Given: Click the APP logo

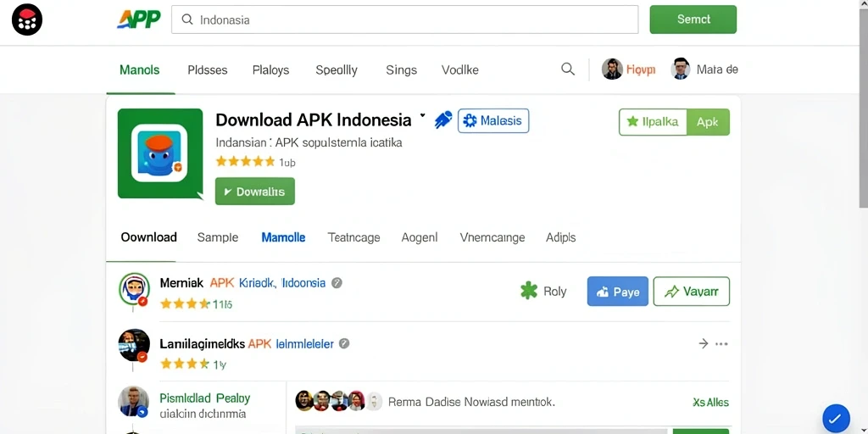Looking at the screenshot, I should tap(138, 19).
